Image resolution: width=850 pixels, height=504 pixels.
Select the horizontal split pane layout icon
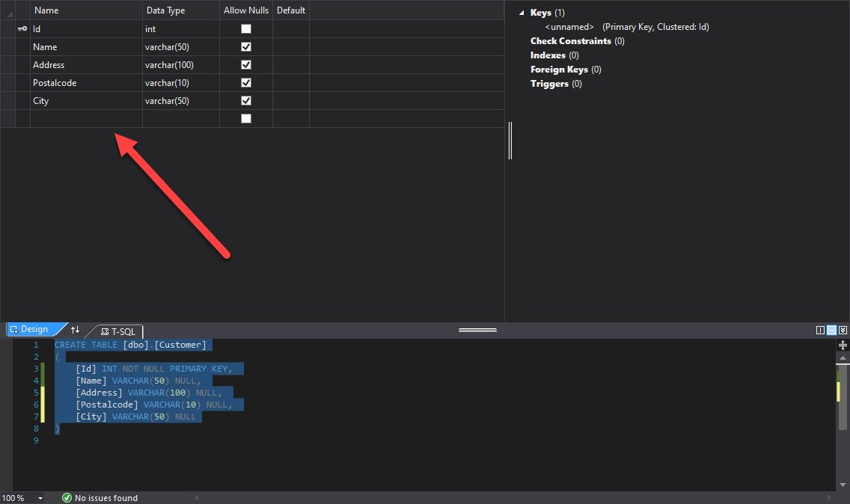tap(831, 330)
